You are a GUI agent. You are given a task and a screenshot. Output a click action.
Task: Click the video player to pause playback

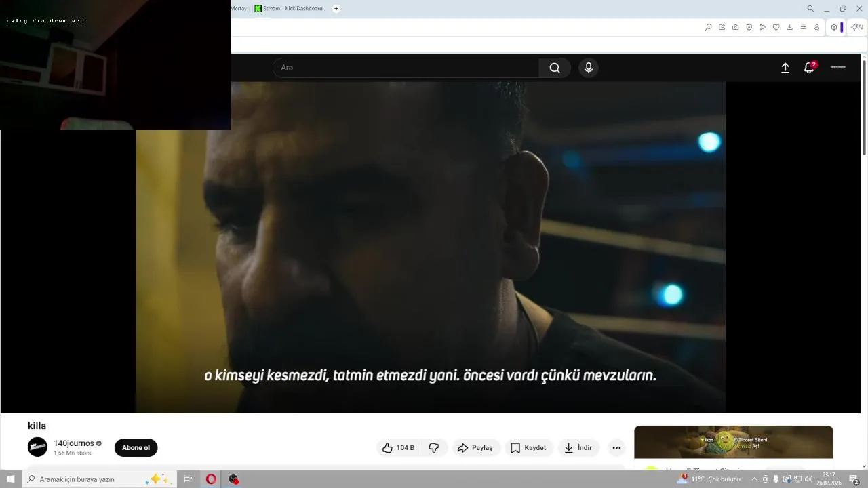tap(430, 247)
